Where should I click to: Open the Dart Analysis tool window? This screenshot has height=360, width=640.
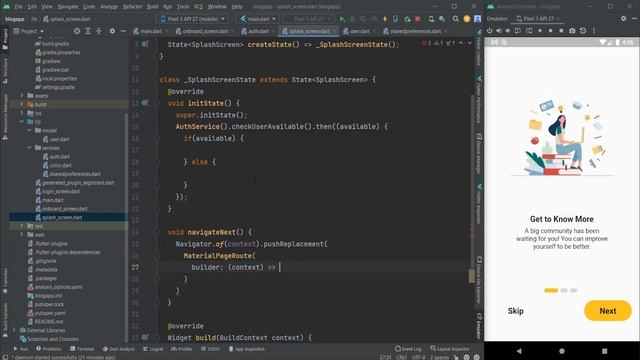[119, 349]
